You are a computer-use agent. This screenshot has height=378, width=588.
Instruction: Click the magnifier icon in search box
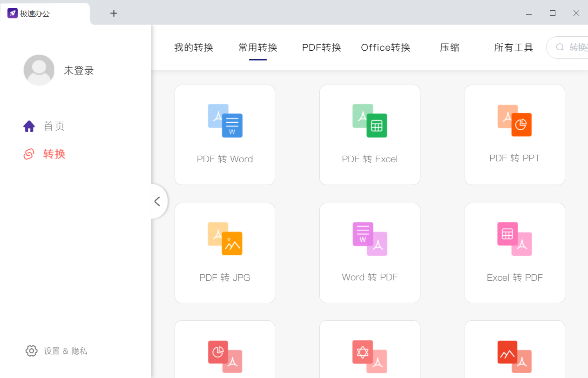click(560, 47)
